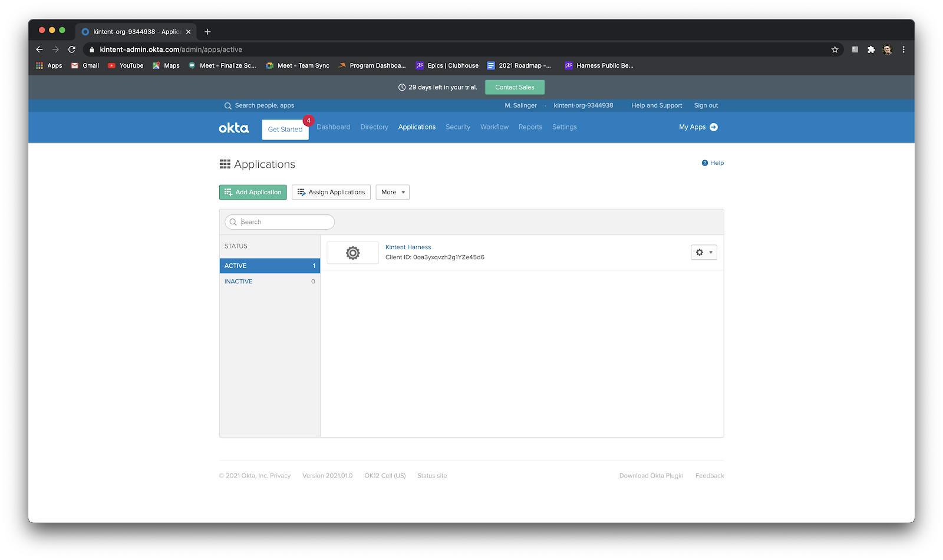The width and height of the screenshot is (943, 560).
Task: Open the Chrome three-dot menu
Action: 904,49
